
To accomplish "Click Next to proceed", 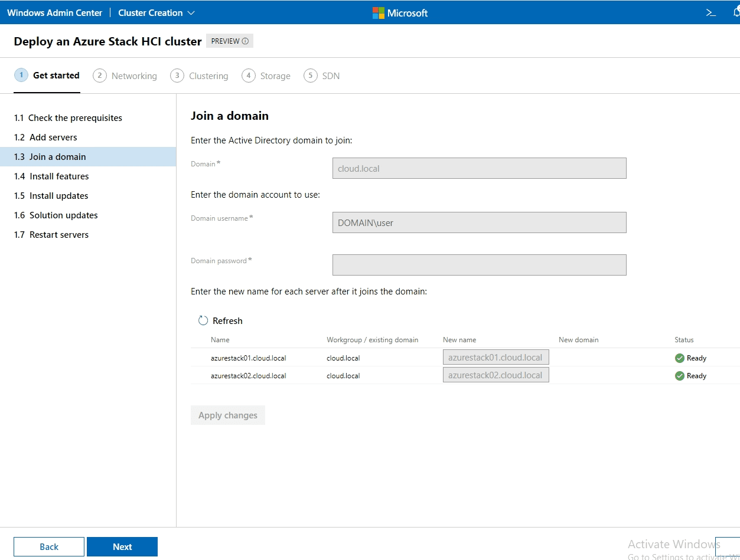I will (122, 546).
